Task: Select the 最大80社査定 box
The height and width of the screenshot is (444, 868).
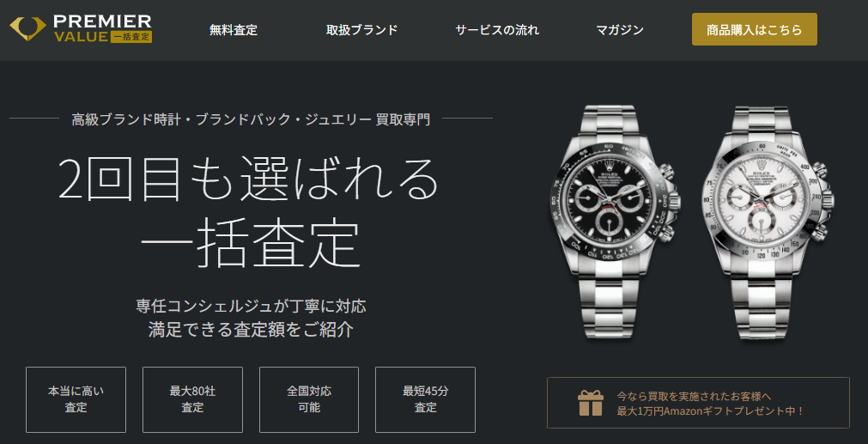Action: tap(192, 399)
